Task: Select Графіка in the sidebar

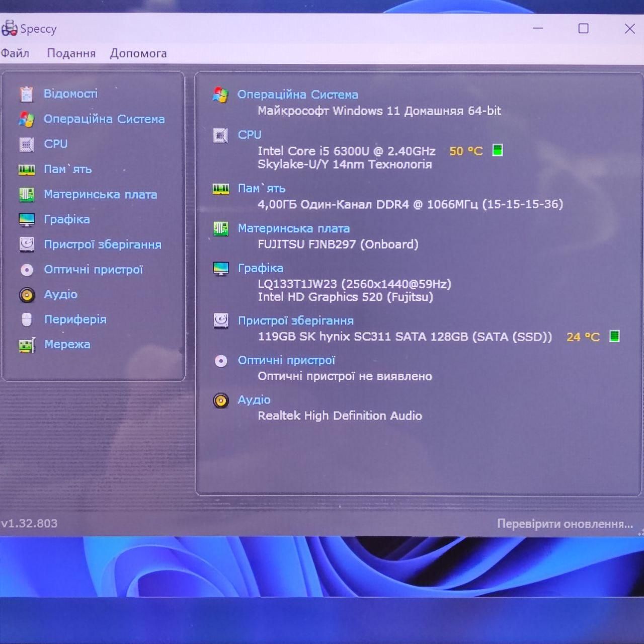Action: click(x=67, y=219)
